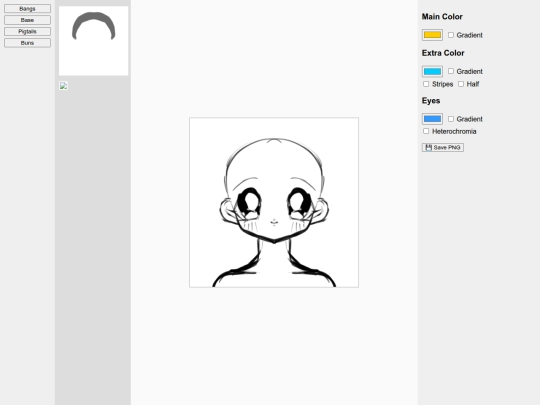Image resolution: width=540 pixels, height=405 pixels.
Task: Click the character preview canvas
Action: (x=274, y=202)
